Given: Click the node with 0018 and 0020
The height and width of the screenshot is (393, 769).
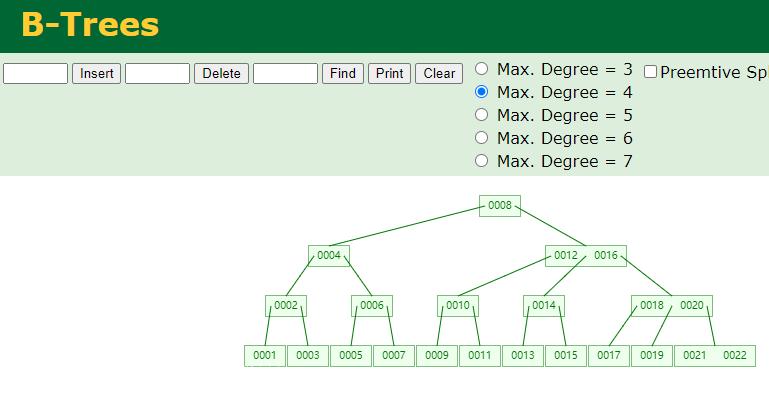Looking at the screenshot, I should [672, 306].
